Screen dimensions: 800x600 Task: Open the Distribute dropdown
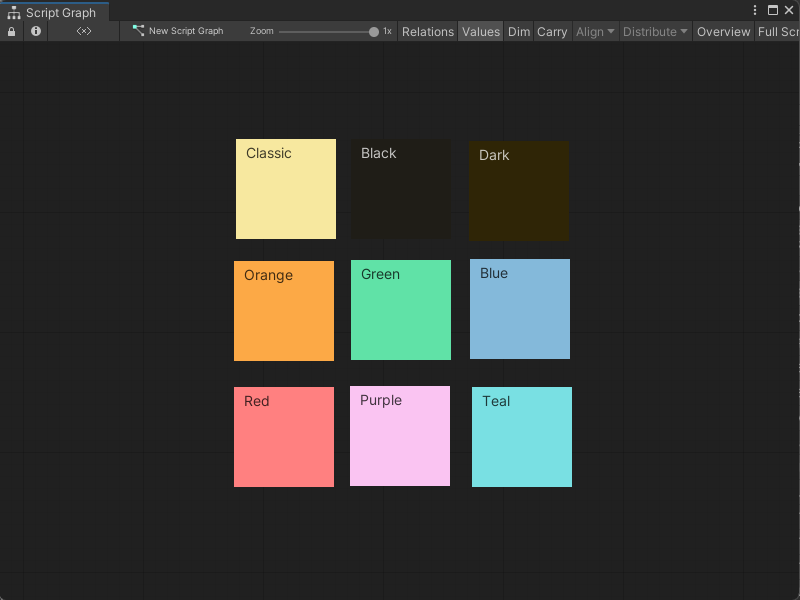coord(655,31)
